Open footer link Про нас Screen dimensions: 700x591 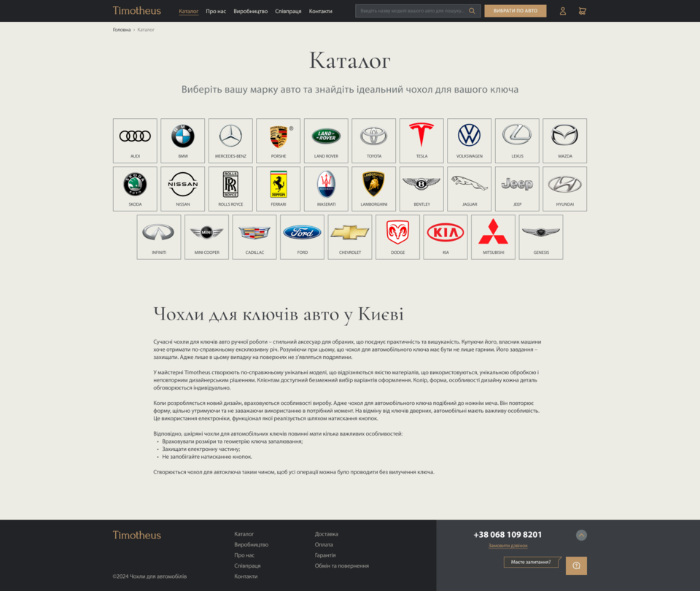tap(244, 555)
